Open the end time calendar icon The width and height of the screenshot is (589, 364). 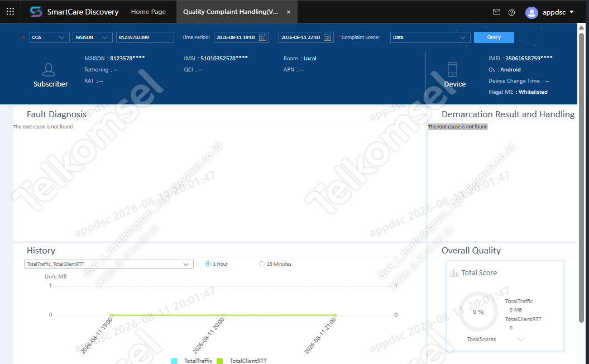(x=328, y=37)
